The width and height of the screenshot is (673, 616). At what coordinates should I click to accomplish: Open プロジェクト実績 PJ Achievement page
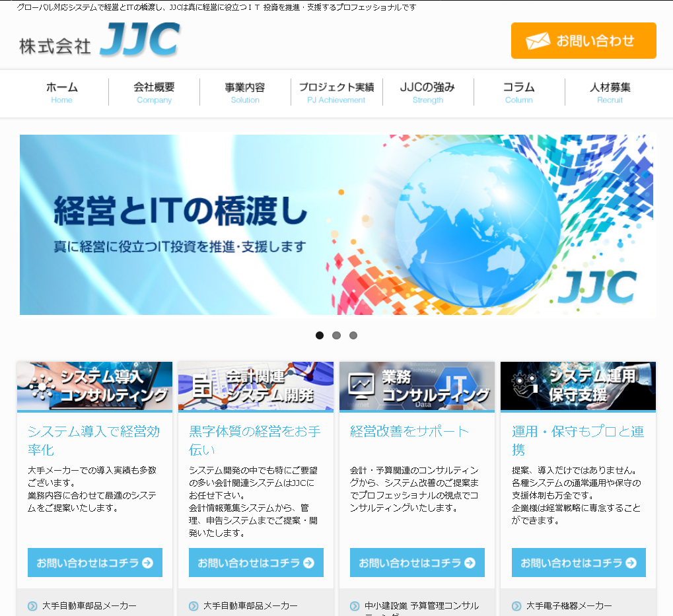[336, 92]
